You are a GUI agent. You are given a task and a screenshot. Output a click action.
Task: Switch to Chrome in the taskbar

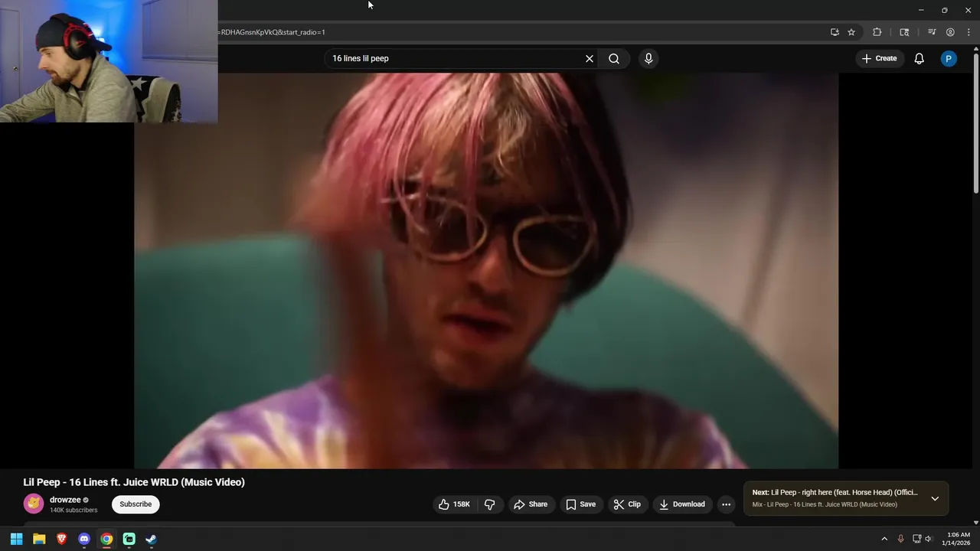coord(106,539)
